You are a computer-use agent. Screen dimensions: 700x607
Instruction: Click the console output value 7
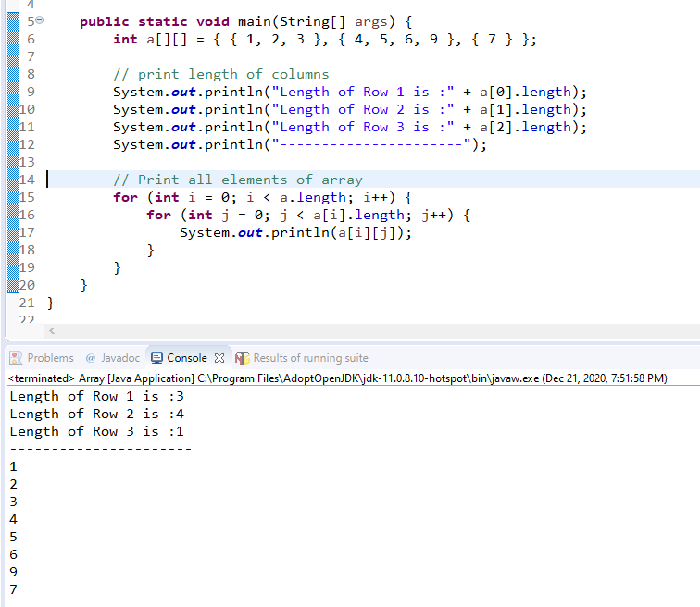pyautogui.click(x=13, y=589)
